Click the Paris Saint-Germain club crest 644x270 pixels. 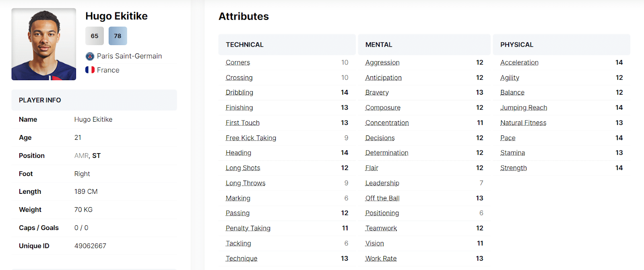tap(90, 56)
